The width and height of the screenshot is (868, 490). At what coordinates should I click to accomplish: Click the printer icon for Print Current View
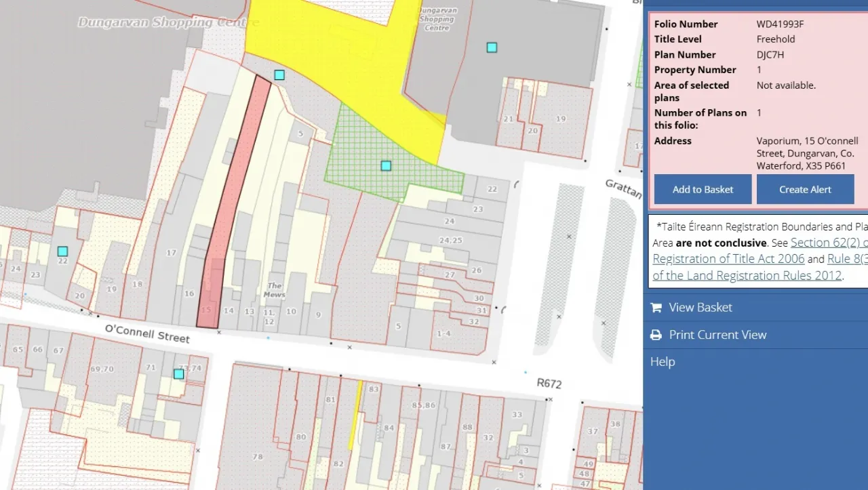656,335
